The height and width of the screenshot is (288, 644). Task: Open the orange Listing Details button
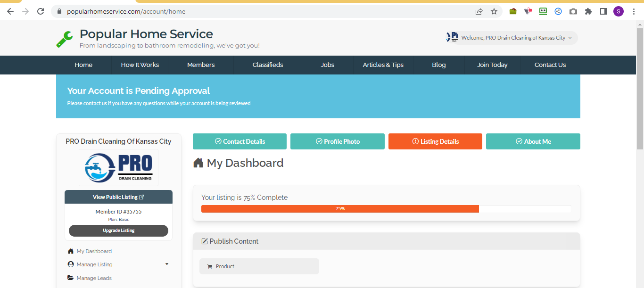coord(435,141)
